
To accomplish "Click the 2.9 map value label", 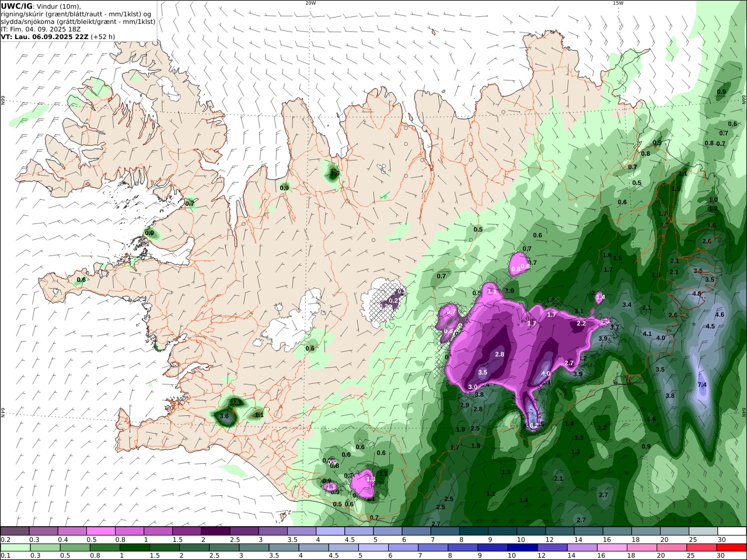I will click(x=465, y=405).
